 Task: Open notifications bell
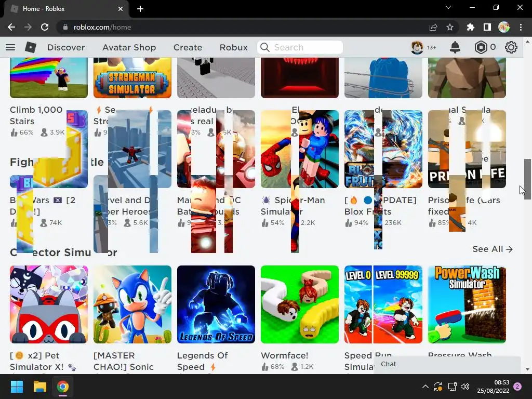tap(455, 47)
